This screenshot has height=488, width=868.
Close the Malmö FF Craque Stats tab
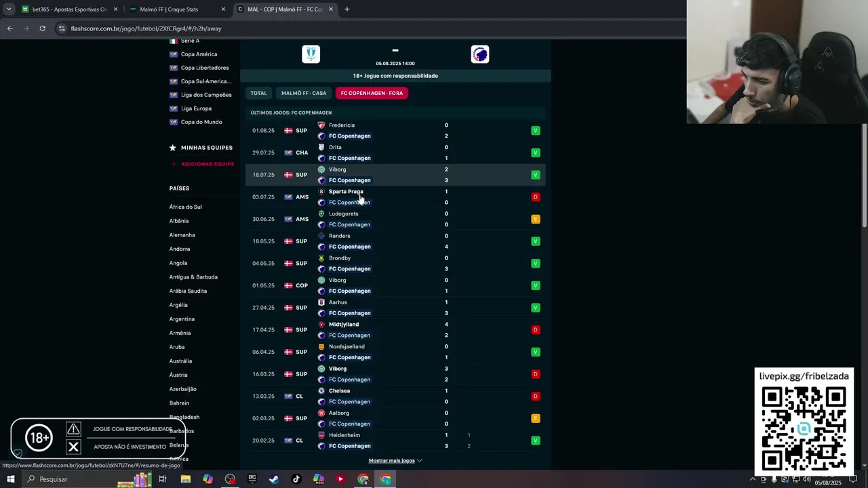[x=223, y=9]
